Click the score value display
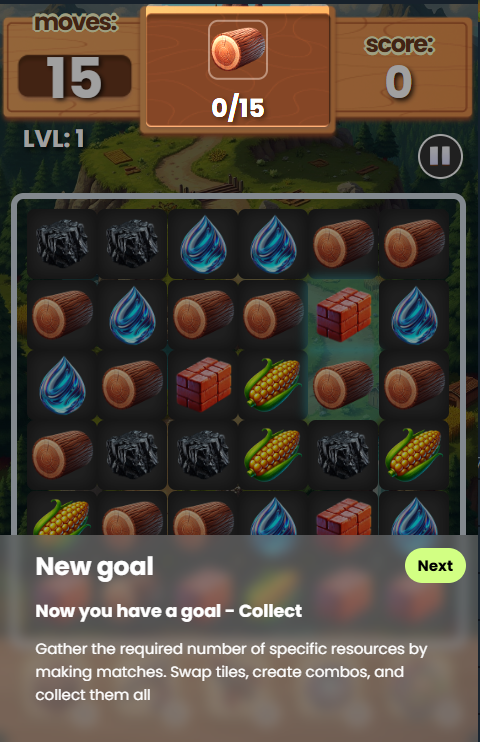The height and width of the screenshot is (742, 480). tap(399, 81)
